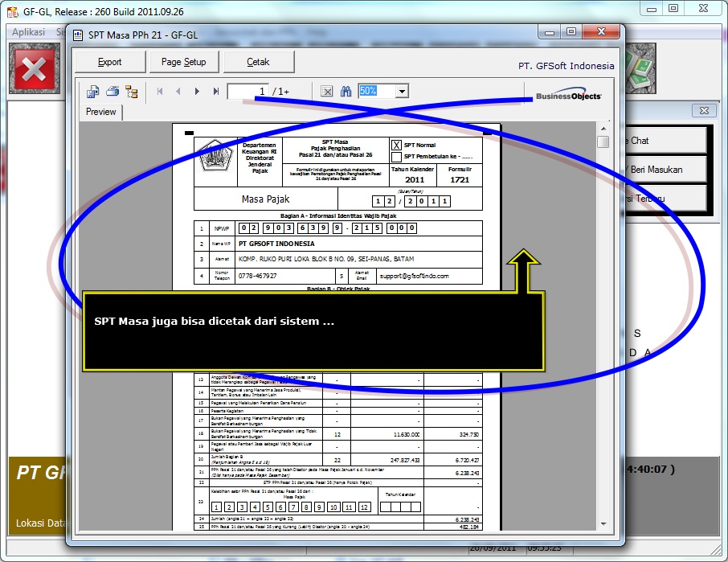Click the SPT Normal checkbox in report

pyautogui.click(x=396, y=145)
